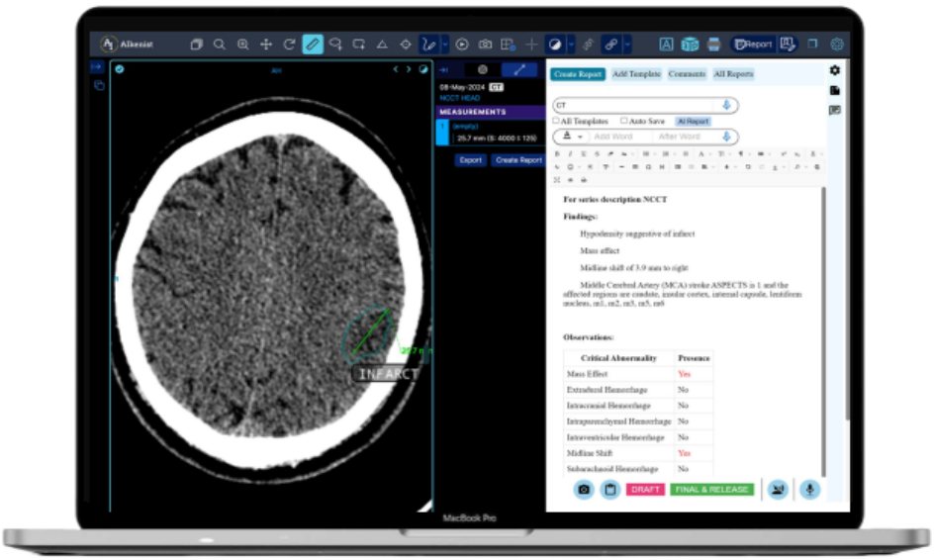
Task: Open the All Reports tab
Action: click(734, 74)
